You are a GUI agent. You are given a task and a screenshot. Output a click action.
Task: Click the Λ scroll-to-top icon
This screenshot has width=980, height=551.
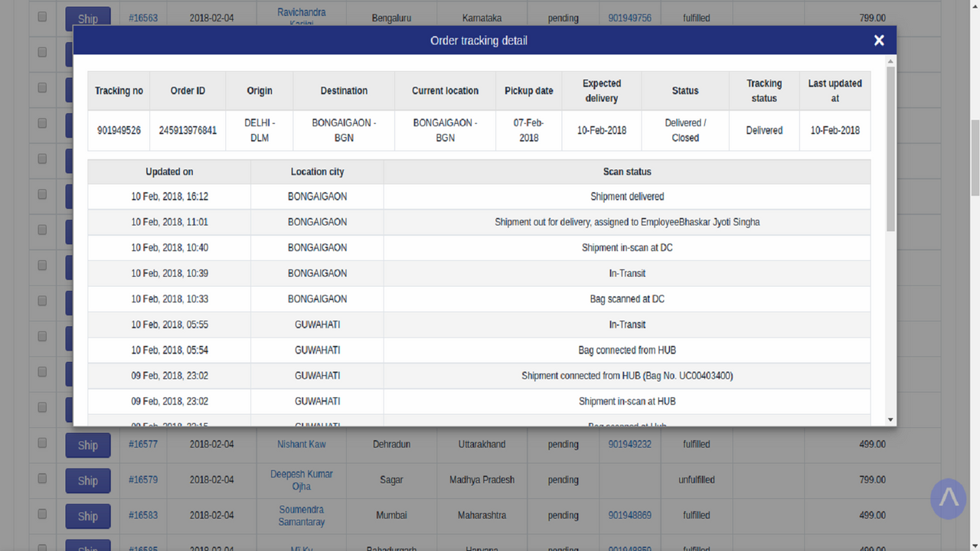(x=948, y=498)
